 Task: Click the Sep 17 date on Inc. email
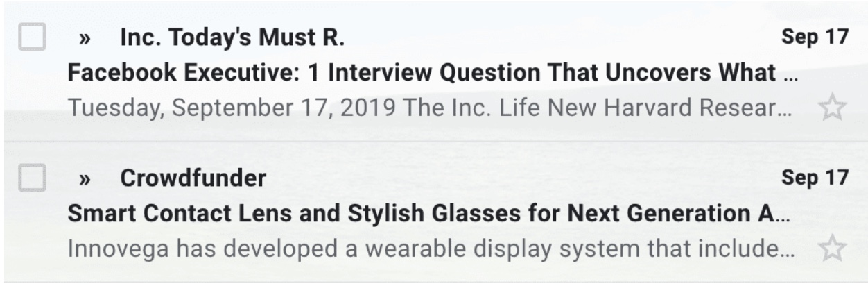point(815,38)
